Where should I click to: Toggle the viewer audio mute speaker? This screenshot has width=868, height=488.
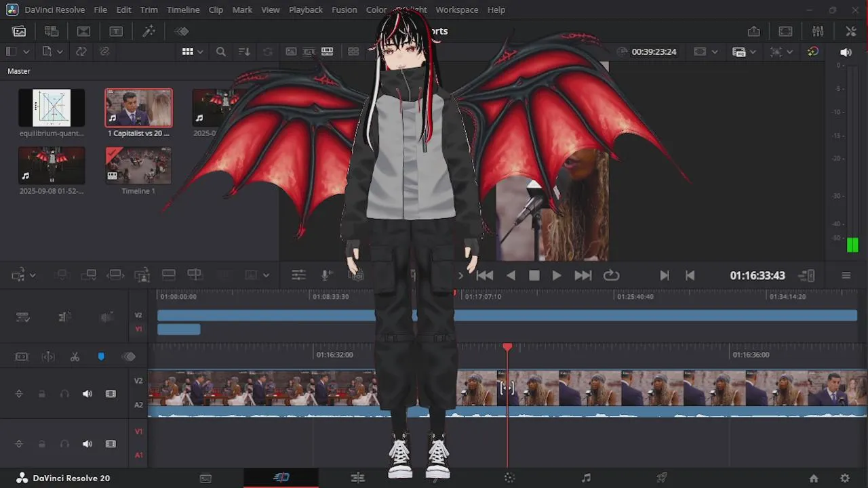846,52
